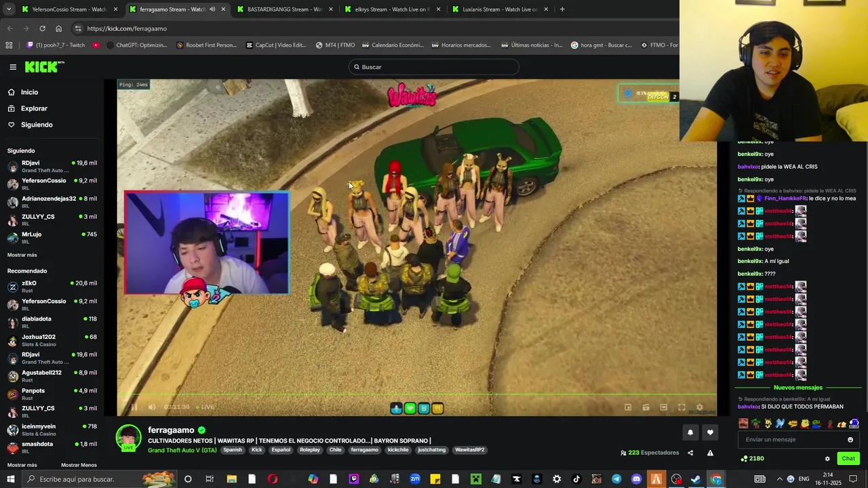Image resolution: width=868 pixels, height=488 pixels.
Task: Open ferragaamo avatar with LIVE badge
Action: pos(128,439)
